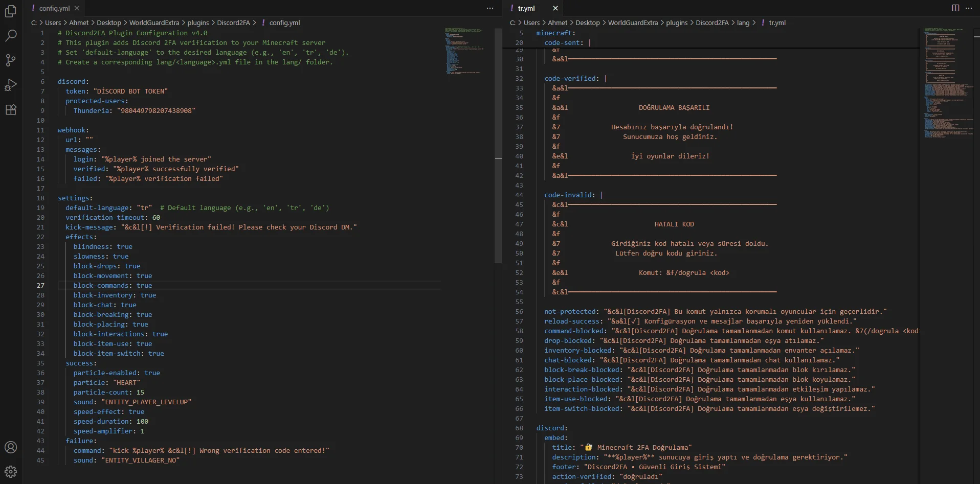Click the 'İyi oyunlar dileriz!' line
The image size is (980, 484).
click(670, 156)
